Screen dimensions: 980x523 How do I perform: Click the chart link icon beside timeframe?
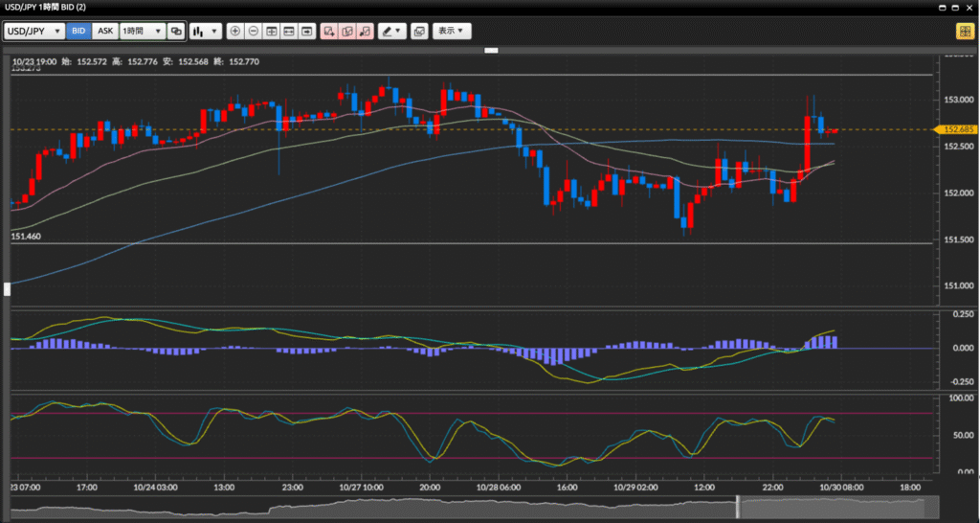click(176, 31)
